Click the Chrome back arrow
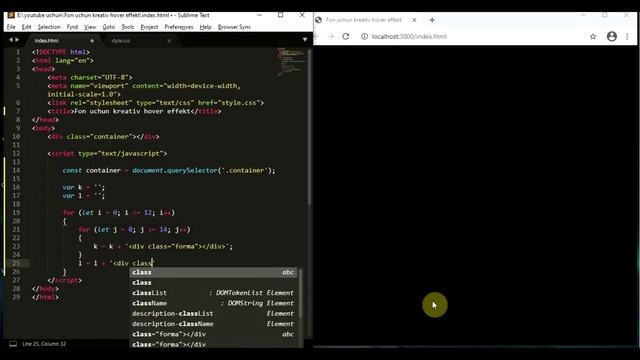Screen dimensions: 640x360 [x=316, y=36]
